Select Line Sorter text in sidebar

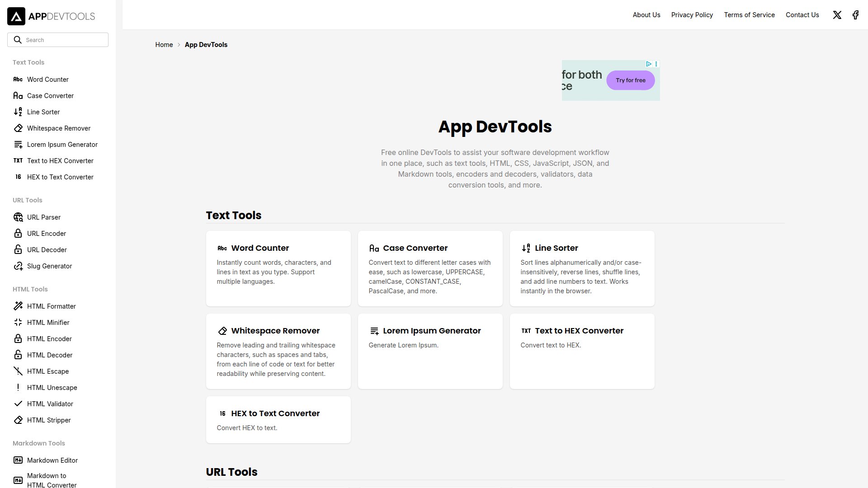click(x=43, y=112)
